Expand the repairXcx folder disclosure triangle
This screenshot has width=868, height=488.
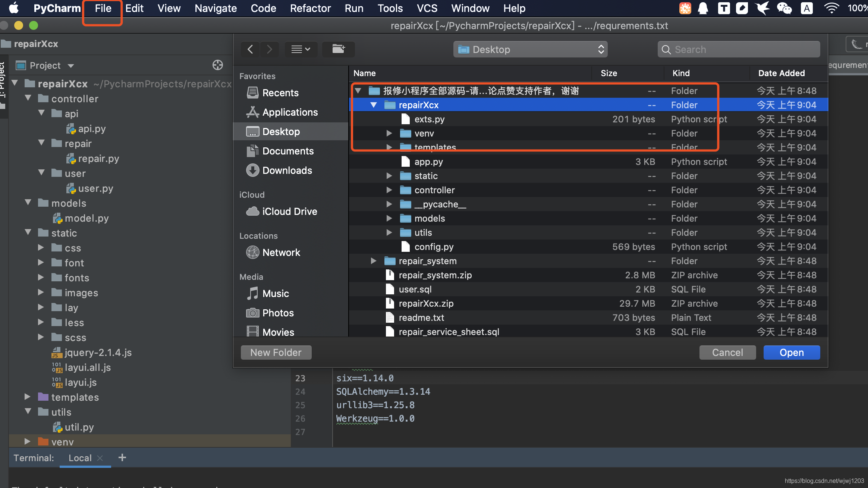(373, 105)
